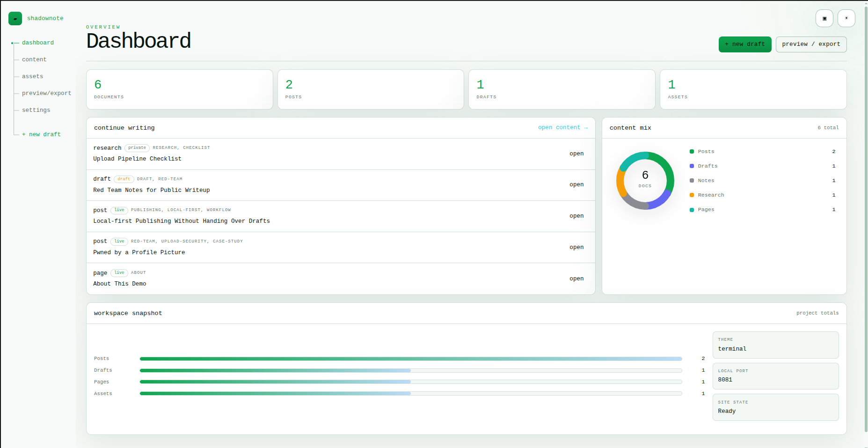Image resolution: width=868 pixels, height=448 pixels.
Task: Click the 'content mix' panel heading
Action: [x=630, y=128]
